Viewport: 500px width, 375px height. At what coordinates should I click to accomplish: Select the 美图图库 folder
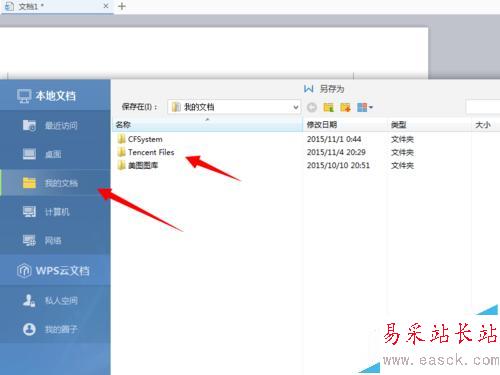tap(138, 165)
